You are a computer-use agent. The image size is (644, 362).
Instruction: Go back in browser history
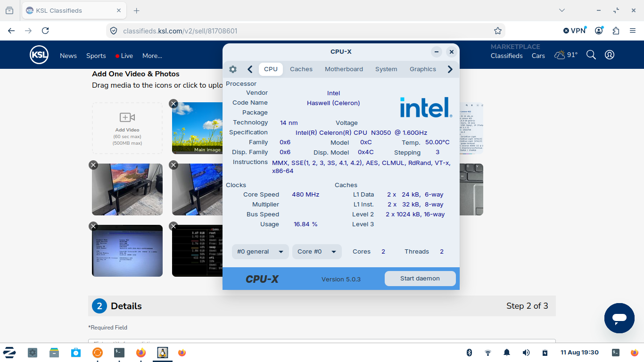(x=11, y=31)
